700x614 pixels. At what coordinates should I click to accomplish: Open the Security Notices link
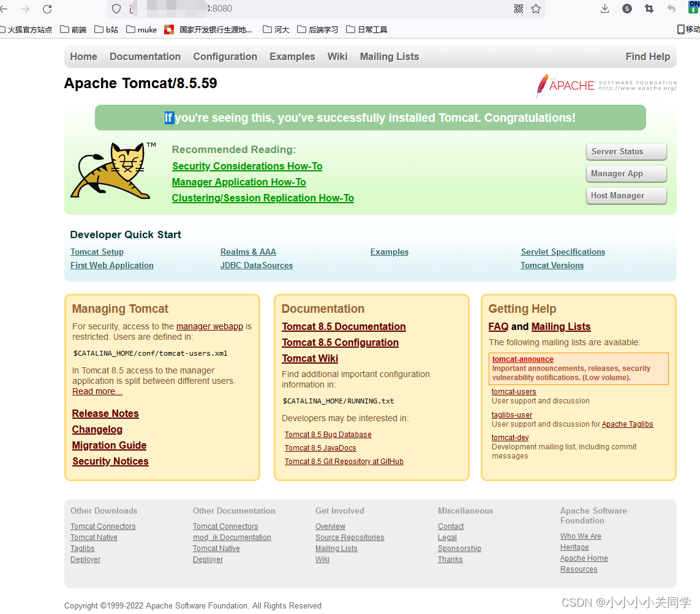(111, 462)
